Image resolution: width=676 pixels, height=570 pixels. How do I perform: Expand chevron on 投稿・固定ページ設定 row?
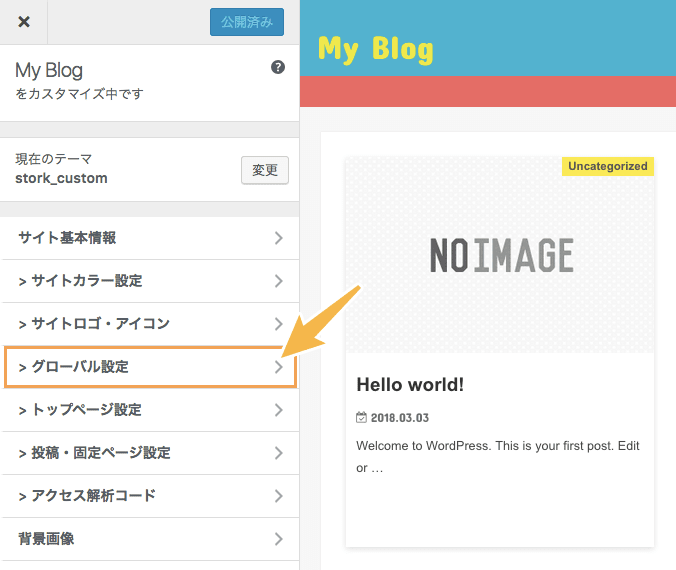279,453
